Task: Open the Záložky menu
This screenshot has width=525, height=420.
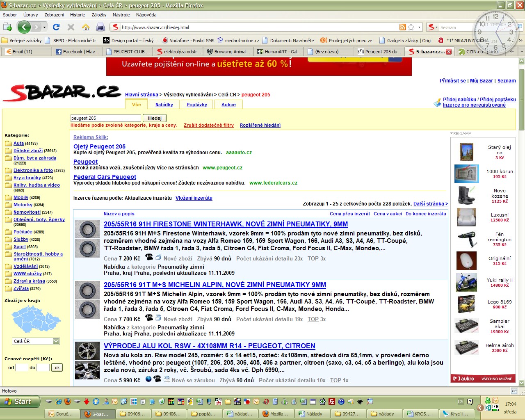Action: coord(99,15)
